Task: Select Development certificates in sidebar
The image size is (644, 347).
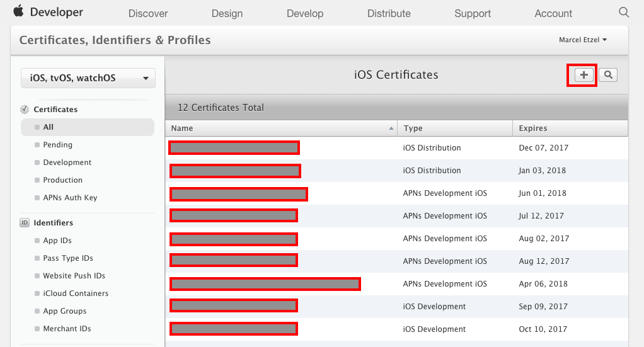Action: 67,162
